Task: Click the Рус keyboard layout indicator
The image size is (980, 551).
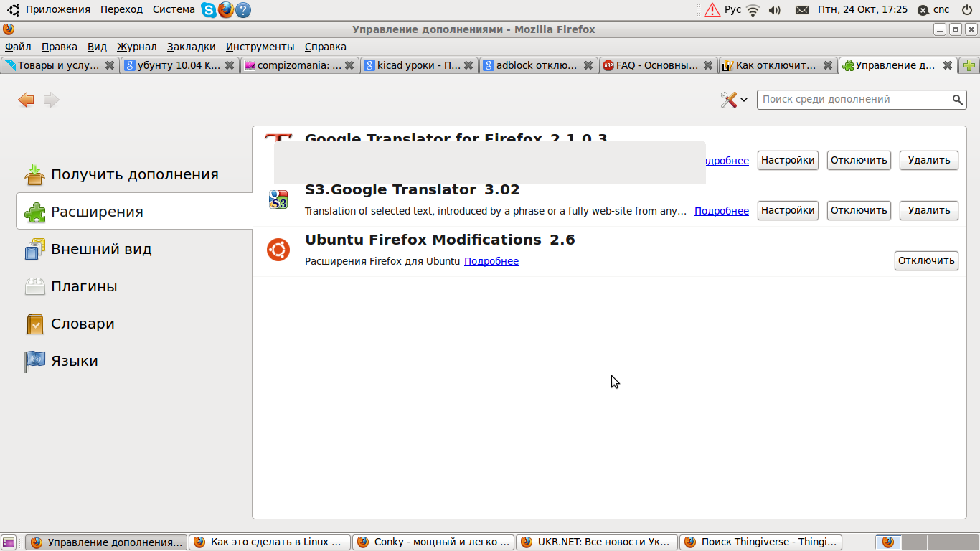Action: 732,9
